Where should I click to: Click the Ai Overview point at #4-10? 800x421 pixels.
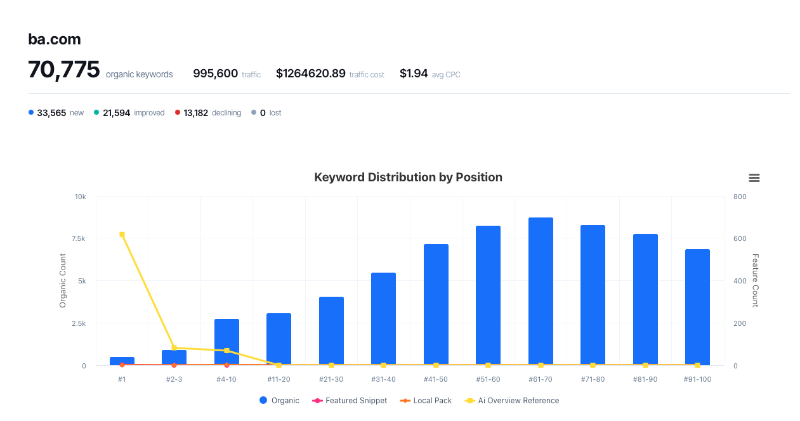[x=227, y=351]
